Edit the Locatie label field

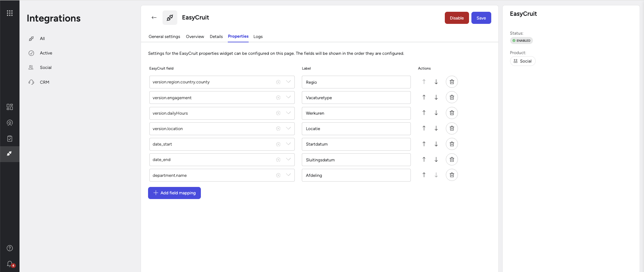pyautogui.click(x=356, y=129)
